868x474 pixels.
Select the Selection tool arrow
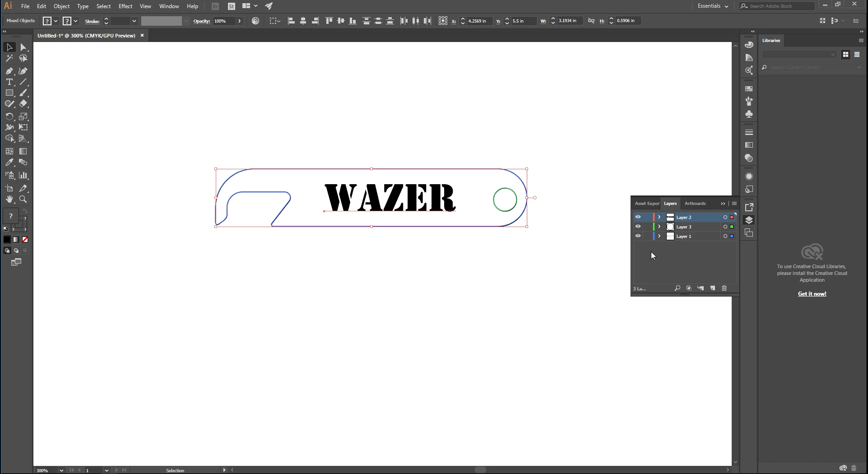(x=9, y=47)
